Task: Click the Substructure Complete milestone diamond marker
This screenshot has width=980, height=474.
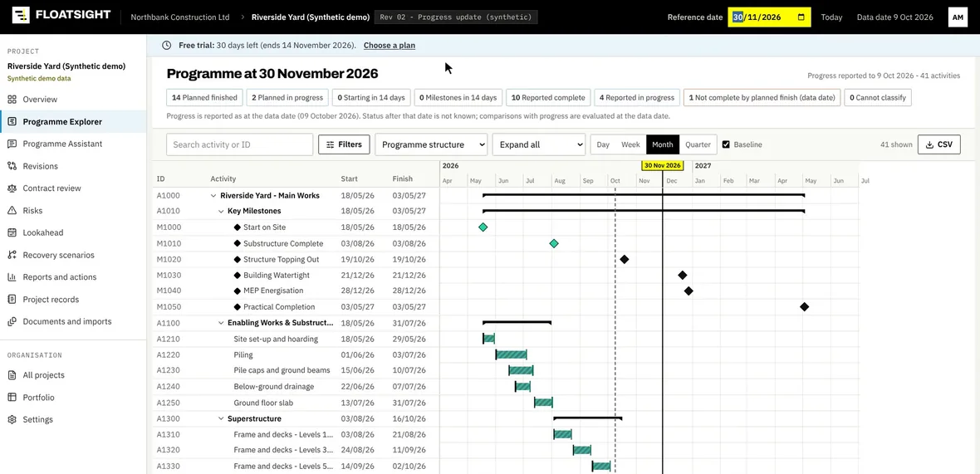Action: (554, 243)
